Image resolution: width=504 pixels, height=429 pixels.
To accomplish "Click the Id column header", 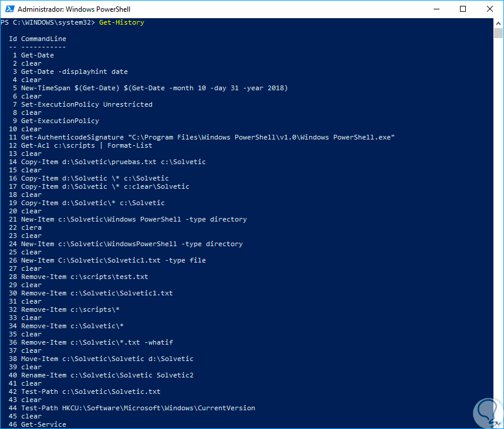I will pos(13,39).
